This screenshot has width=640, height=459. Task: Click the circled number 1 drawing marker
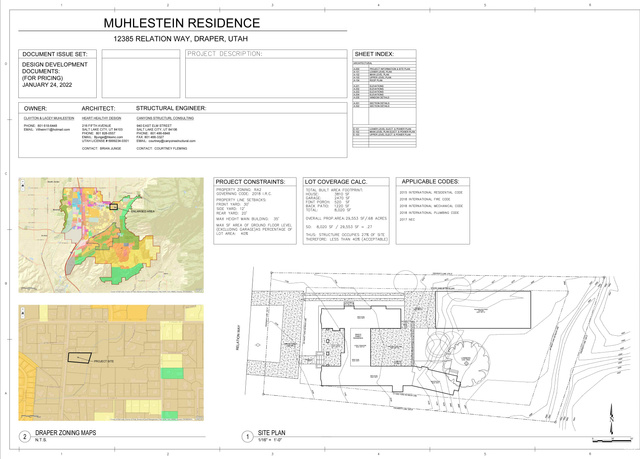click(x=247, y=437)
